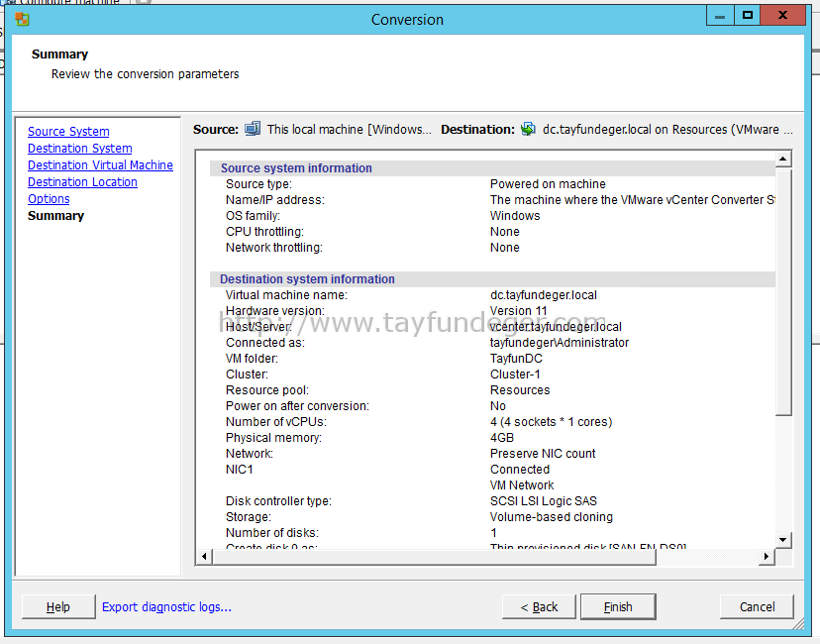Click the 'Powered on machine' value
The height and width of the screenshot is (644, 820).
pos(548,184)
